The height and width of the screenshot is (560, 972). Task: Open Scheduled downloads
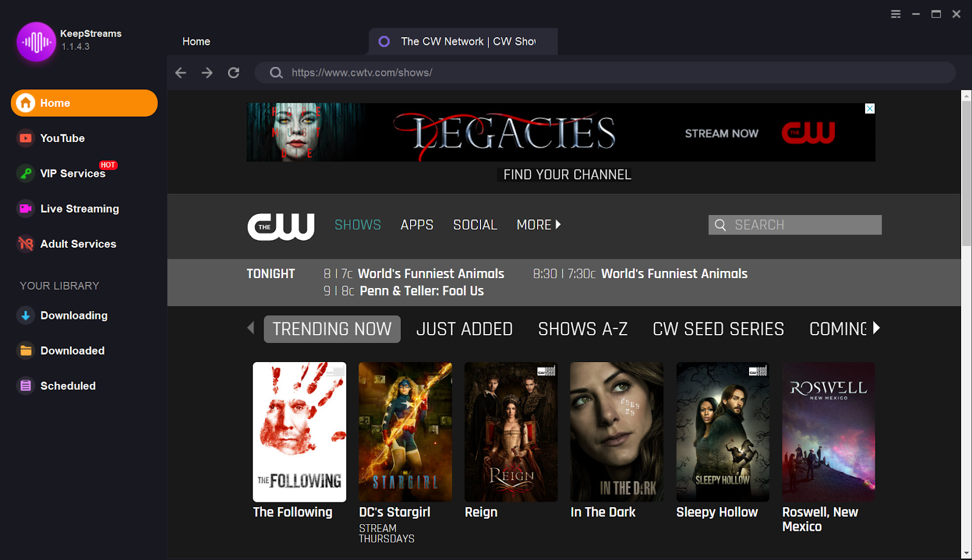[68, 386]
